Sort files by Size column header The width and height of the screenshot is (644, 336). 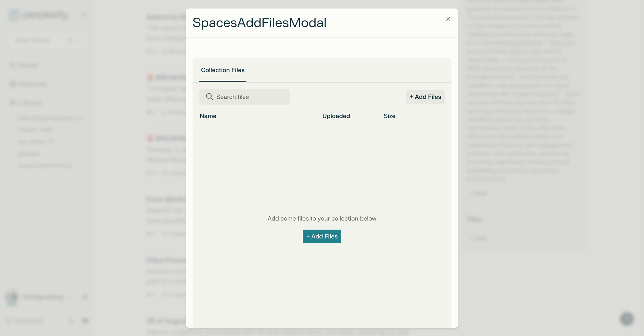(x=390, y=116)
